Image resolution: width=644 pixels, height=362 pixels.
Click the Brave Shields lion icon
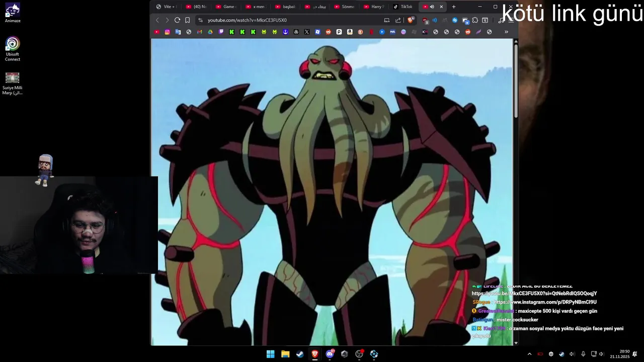[411, 20]
